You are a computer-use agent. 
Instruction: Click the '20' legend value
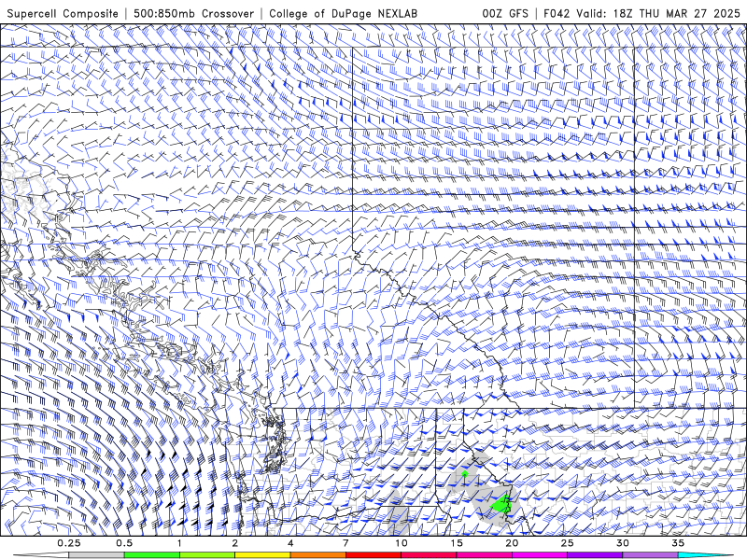(512, 543)
